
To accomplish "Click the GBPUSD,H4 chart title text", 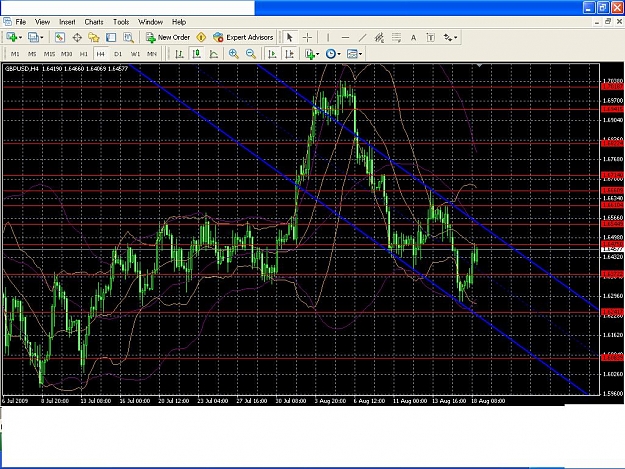I will pos(22,69).
